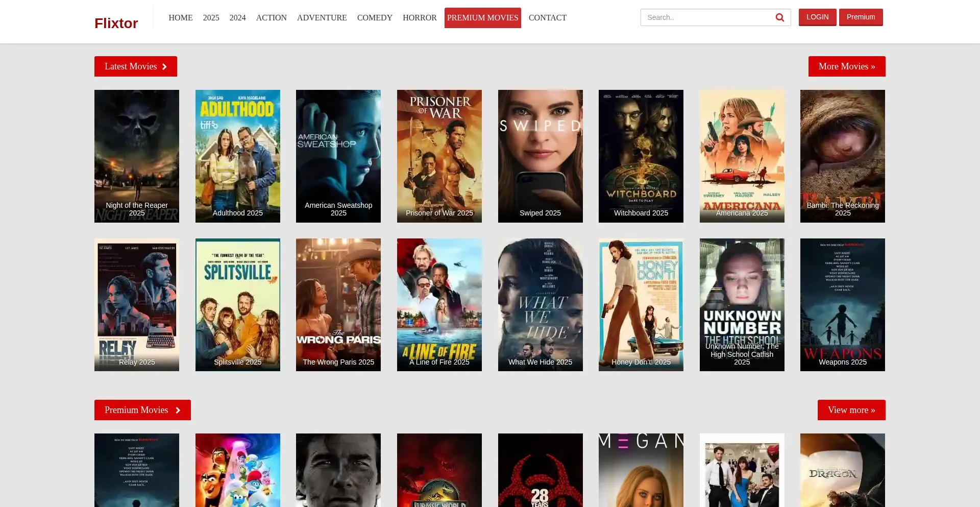This screenshot has height=507, width=980.
Task: Open Night of the Reaper 2025 poster
Action: 137,156
